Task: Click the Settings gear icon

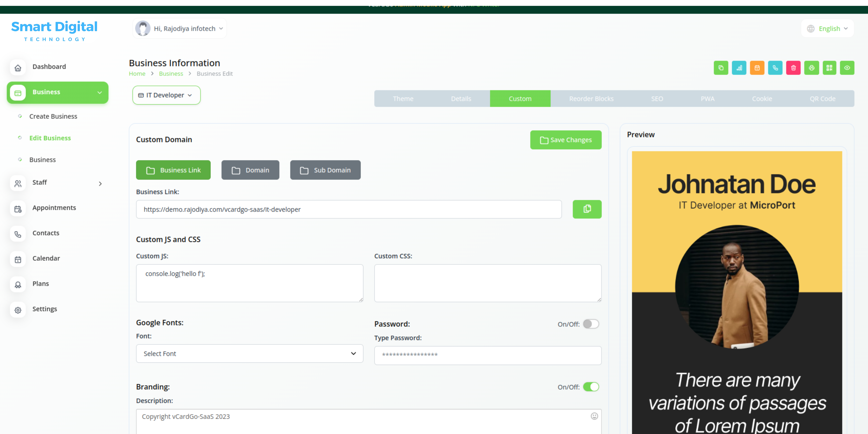Action: (x=18, y=310)
